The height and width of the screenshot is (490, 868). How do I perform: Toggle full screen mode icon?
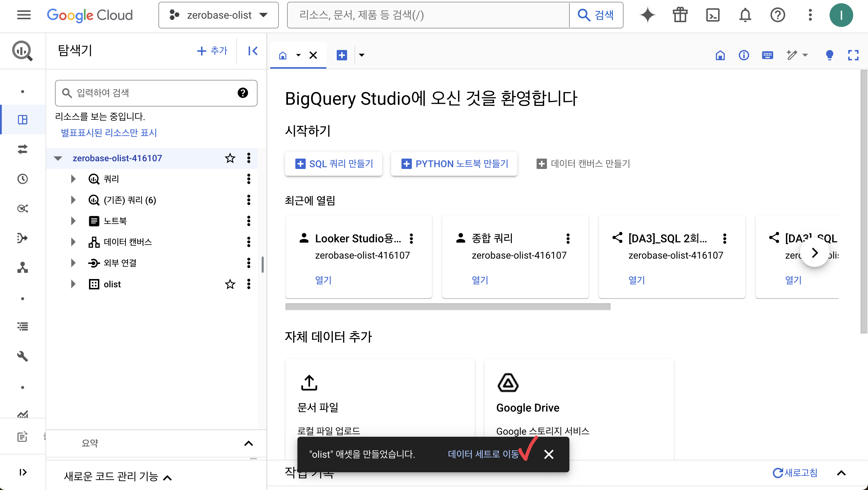click(x=853, y=55)
